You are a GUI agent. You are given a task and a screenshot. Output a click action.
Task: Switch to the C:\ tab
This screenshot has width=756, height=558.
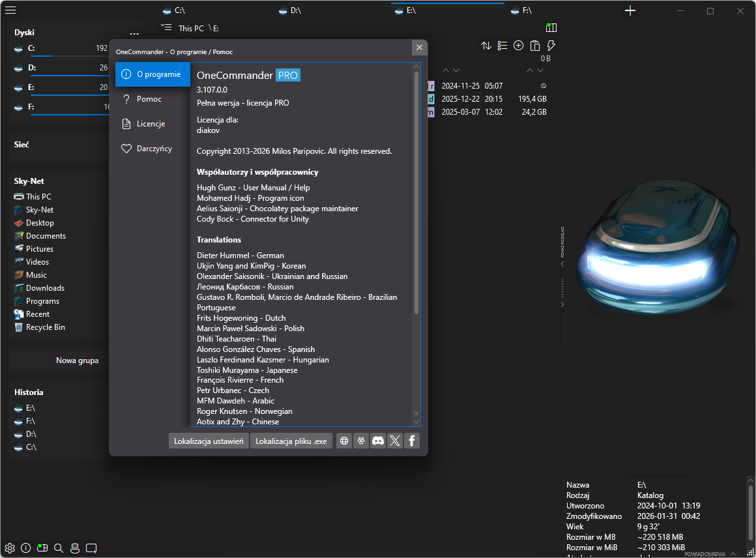[x=217, y=10]
